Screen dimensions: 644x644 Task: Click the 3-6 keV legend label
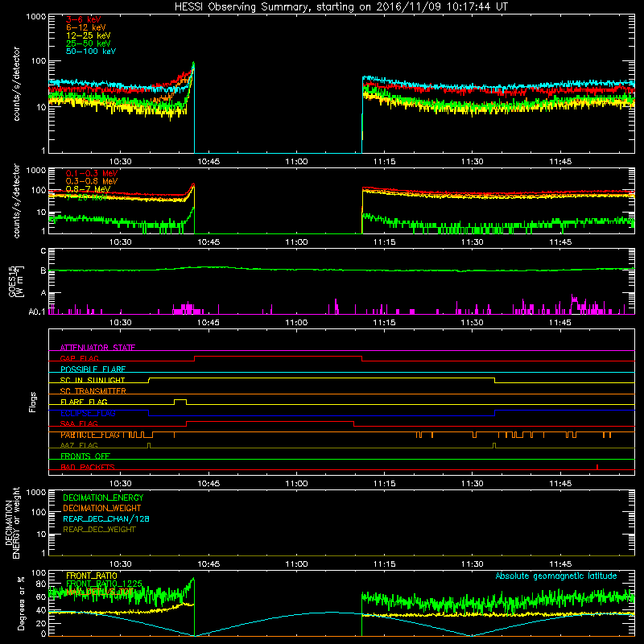tap(83, 19)
